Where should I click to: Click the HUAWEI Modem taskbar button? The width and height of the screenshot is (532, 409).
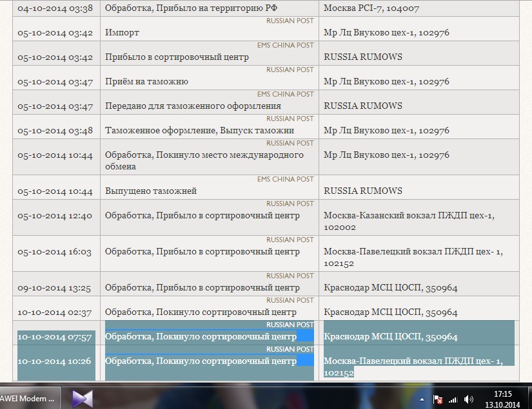(28, 398)
